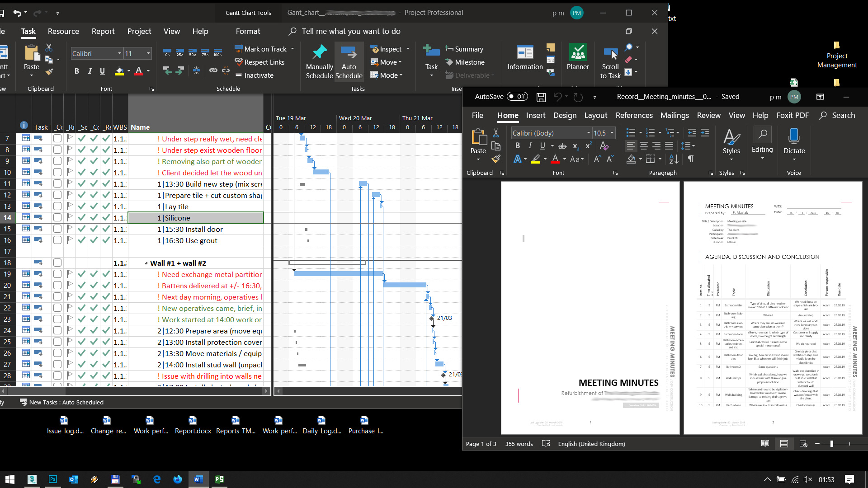Screen dimensions: 868x488
Task: Tick checkbox for Wall #1 + wall #2
Action: click(x=57, y=263)
